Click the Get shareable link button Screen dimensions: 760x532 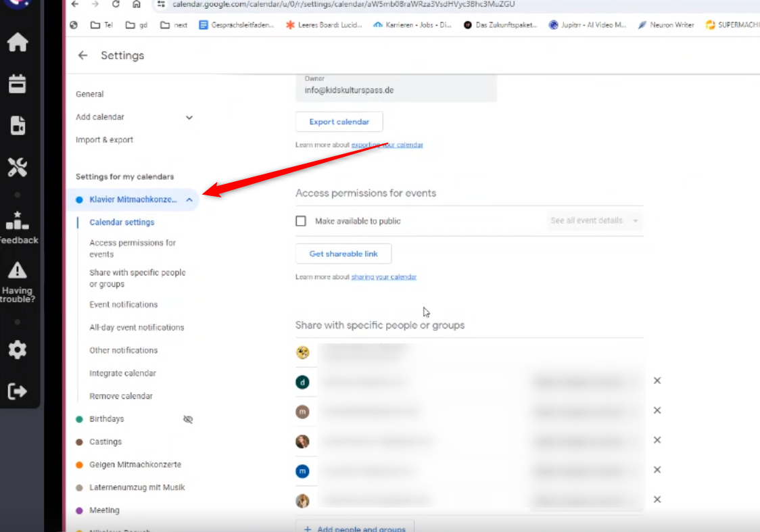point(343,254)
